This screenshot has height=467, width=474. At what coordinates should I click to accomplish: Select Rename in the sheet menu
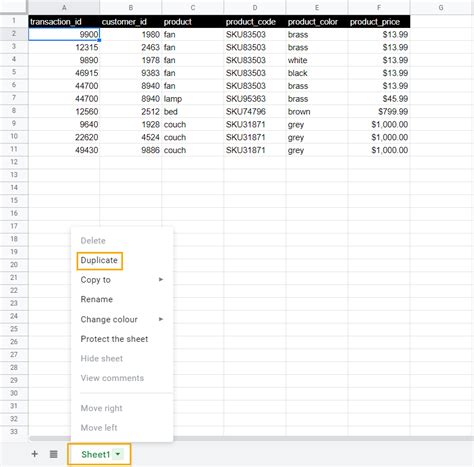[97, 299]
